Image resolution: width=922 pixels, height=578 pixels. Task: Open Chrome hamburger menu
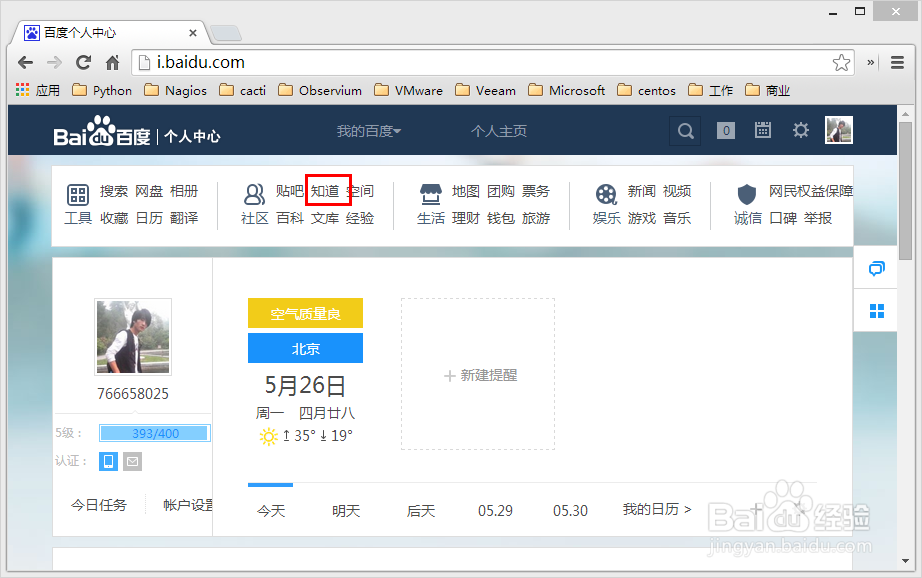(x=897, y=62)
